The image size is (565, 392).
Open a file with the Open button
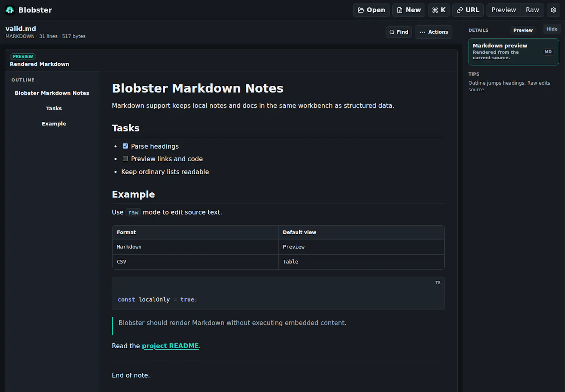point(371,10)
